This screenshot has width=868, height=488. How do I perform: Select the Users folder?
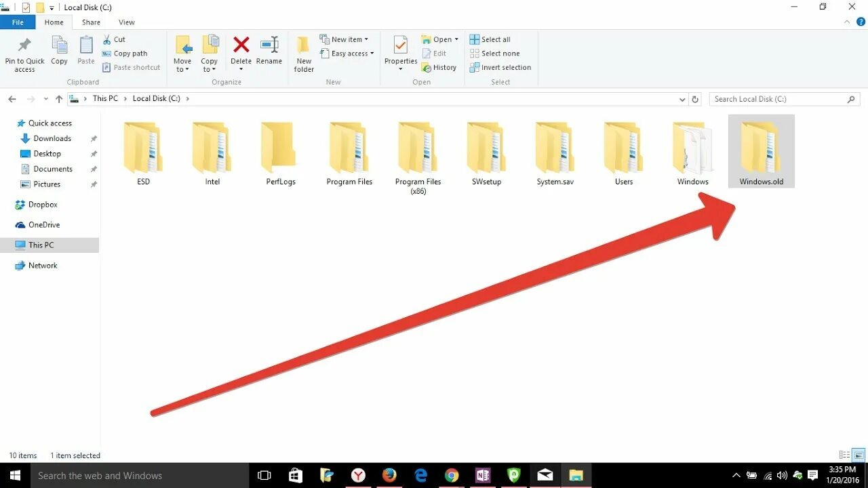[x=624, y=152]
